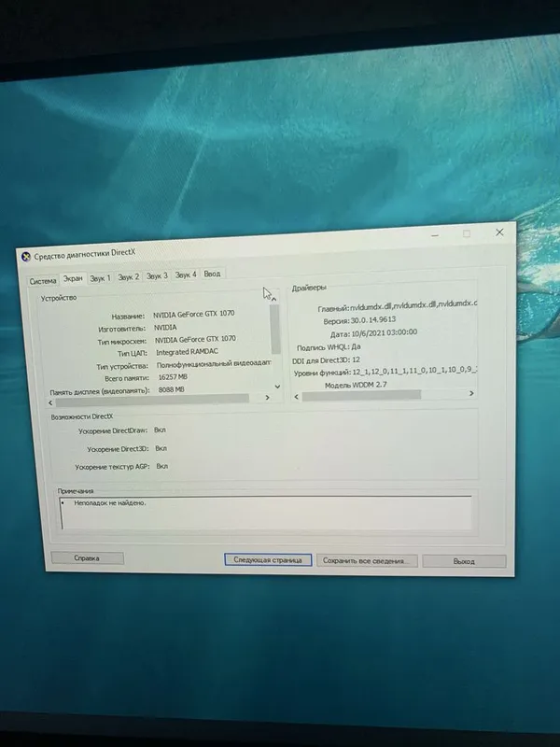Click the video memory value 8088 MB
The image size is (560, 747).
[172, 389]
